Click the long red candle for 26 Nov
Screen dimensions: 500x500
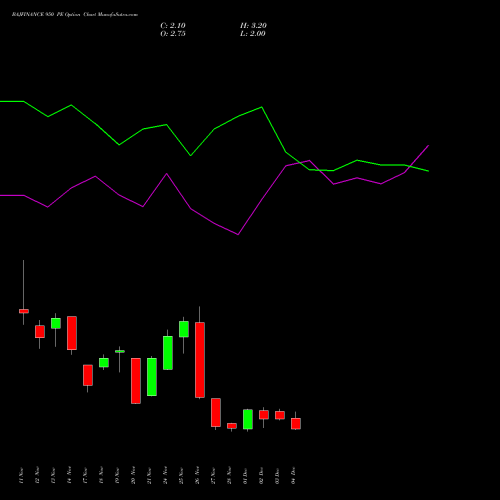(x=200, y=360)
